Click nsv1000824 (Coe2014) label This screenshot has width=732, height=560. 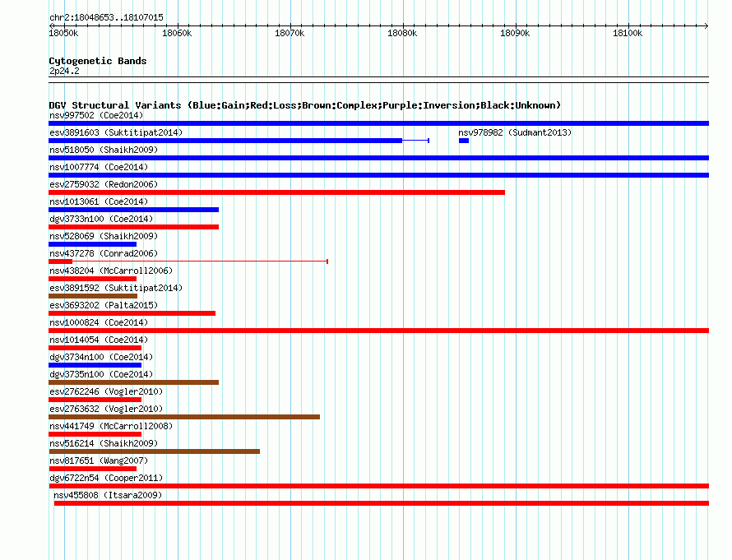click(99, 322)
